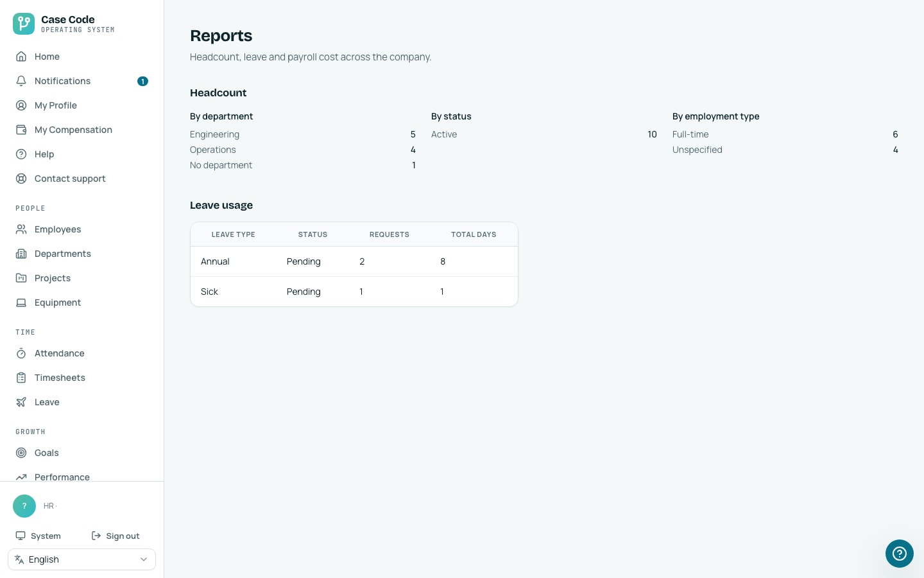Select the Sick leave row
Screen dimensions: 924x578
pos(354,292)
